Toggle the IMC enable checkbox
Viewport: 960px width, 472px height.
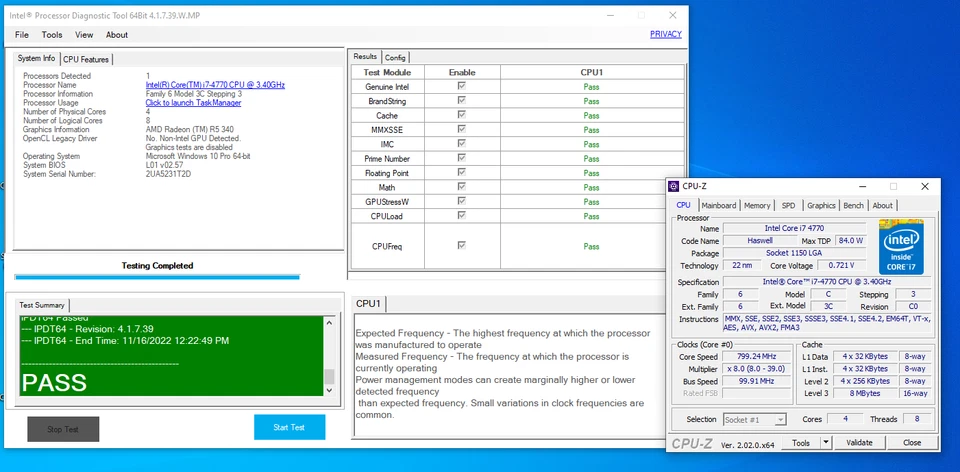pyautogui.click(x=462, y=144)
